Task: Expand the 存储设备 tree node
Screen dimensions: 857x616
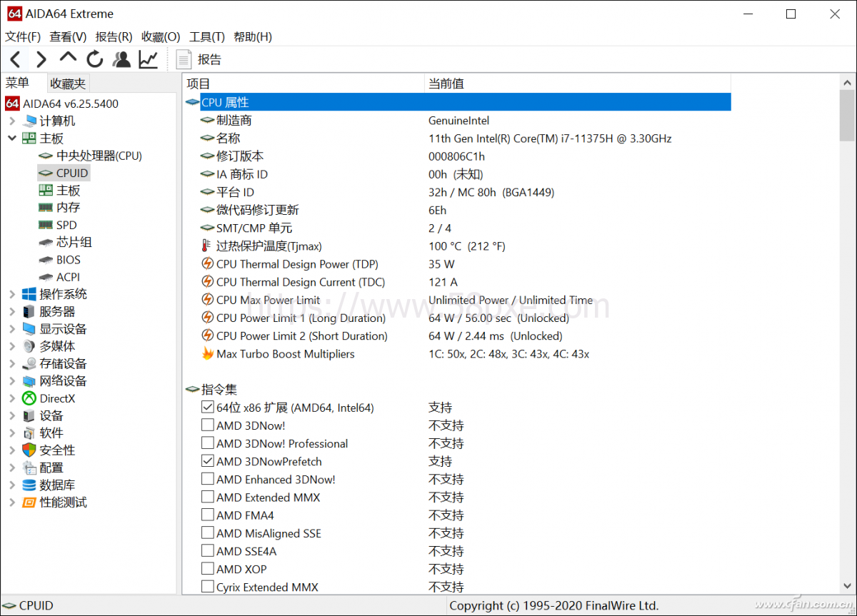Action: (x=12, y=363)
